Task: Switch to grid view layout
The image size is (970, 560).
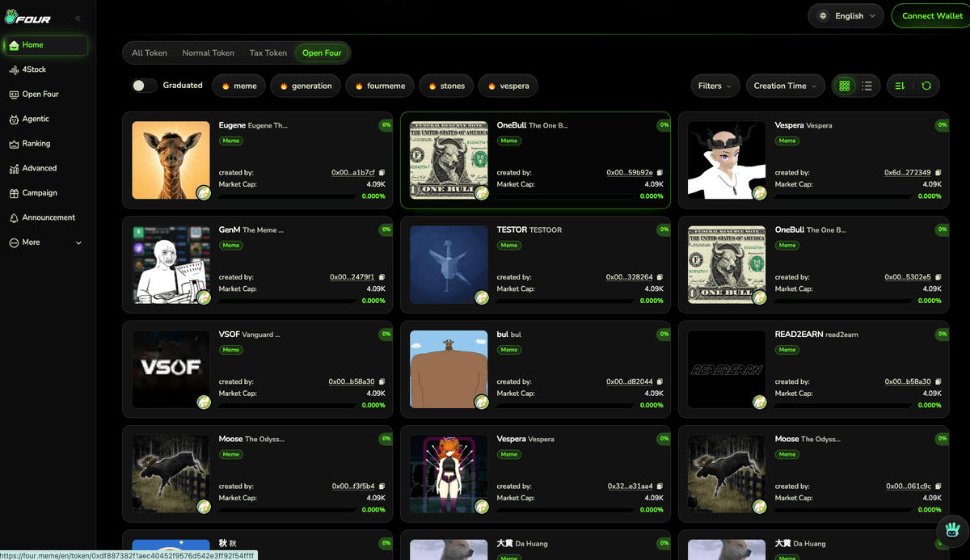Action: click(845, 86)
